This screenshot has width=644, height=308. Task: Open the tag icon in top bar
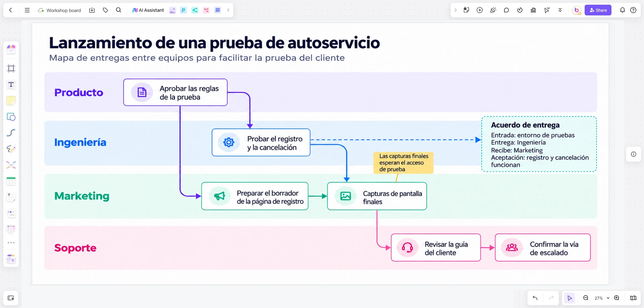[105, 10]
